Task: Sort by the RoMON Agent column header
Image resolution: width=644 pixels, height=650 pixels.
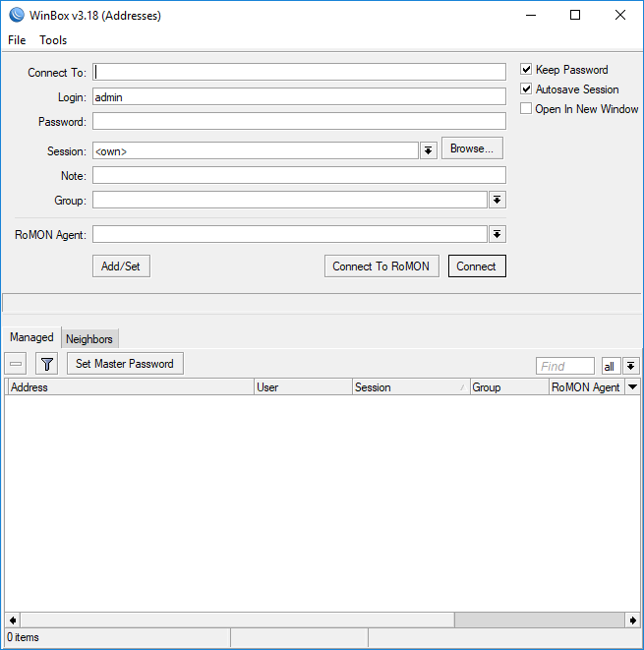Action: pyautogui.click(x=587, y=387)
